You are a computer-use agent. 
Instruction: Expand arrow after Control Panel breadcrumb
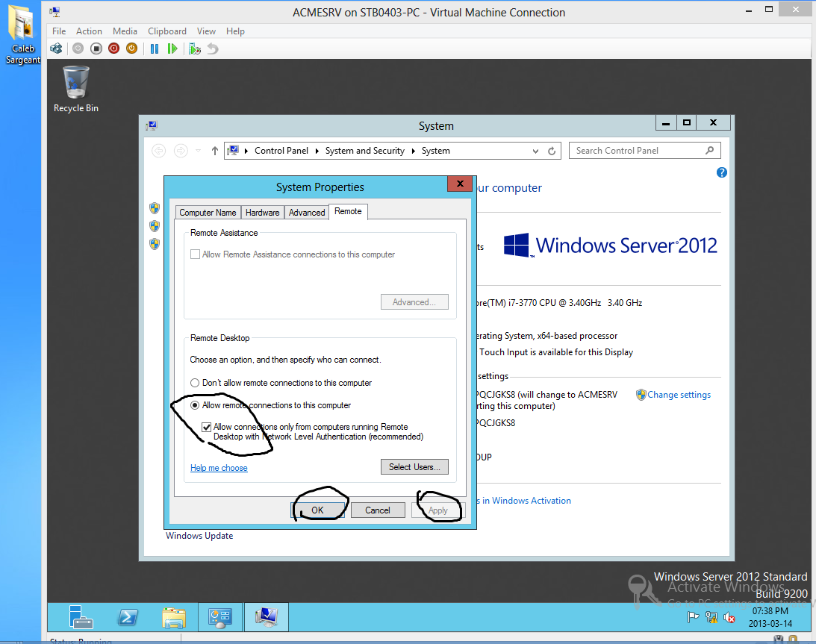(317, 151)
